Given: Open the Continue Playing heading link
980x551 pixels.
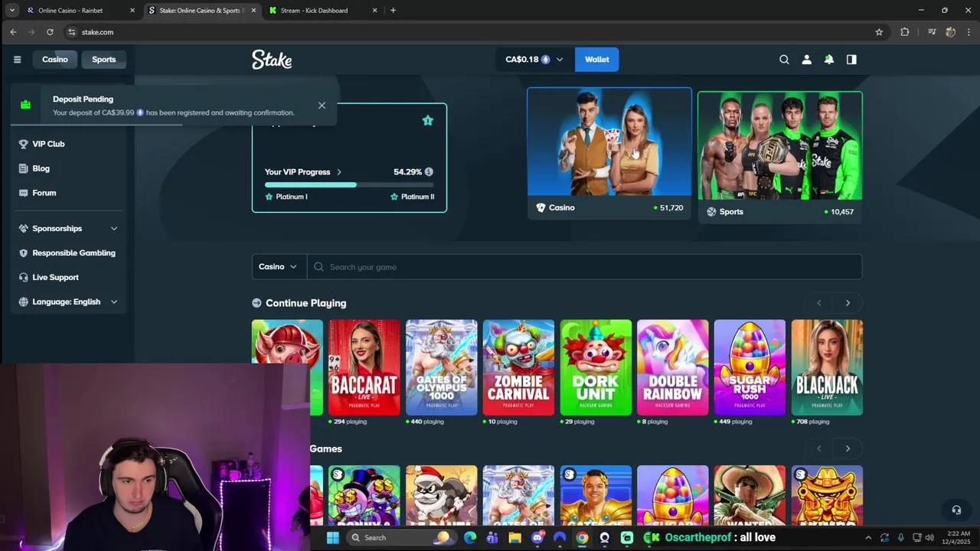Looking at the screenshot, I should tap(305, 303).
